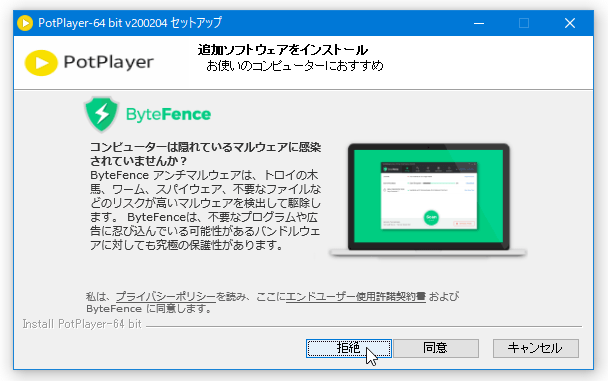Click the ByteFence shield logo icon

[102, 114]
